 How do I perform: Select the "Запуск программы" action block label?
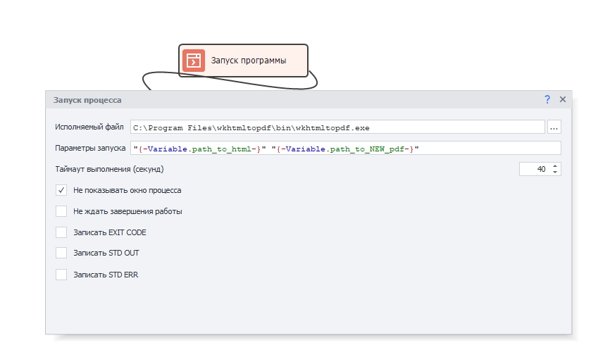click(x=249, y=61)
